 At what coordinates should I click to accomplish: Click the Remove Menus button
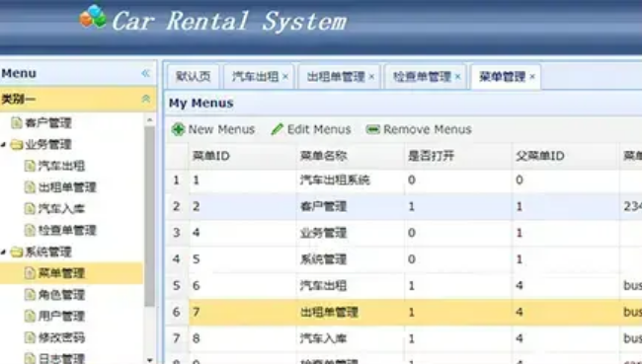419,129
